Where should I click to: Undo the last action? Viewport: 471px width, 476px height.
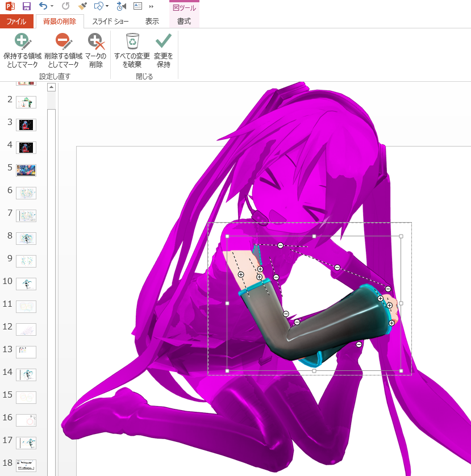[43, 6]
